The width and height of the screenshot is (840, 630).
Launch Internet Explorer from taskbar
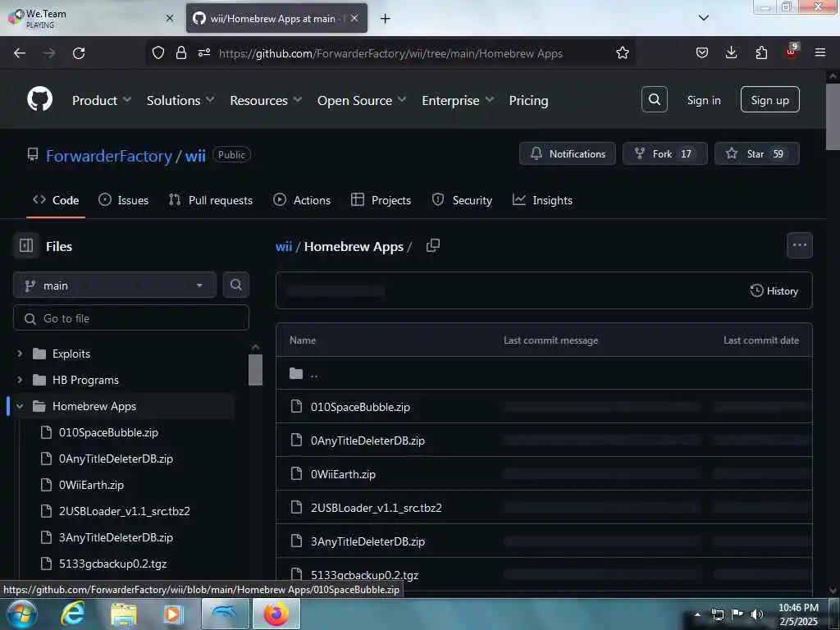pos(72,614)
